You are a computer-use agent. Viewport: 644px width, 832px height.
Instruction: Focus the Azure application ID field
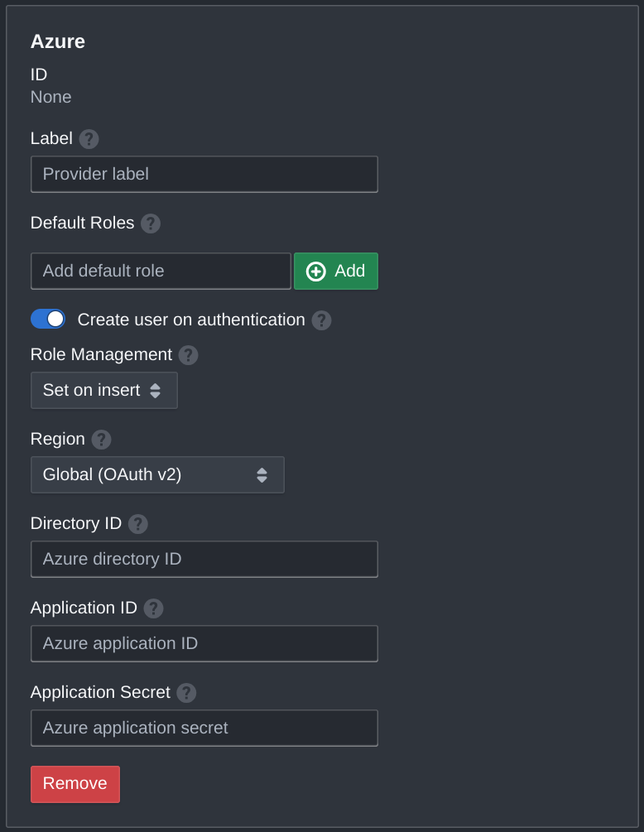pos(204,643)
